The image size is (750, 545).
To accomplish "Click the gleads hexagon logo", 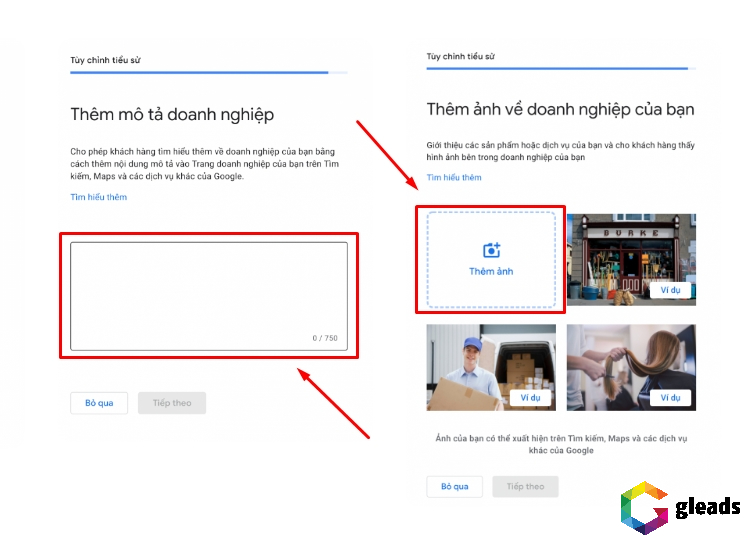I will [x=643, y=508].
